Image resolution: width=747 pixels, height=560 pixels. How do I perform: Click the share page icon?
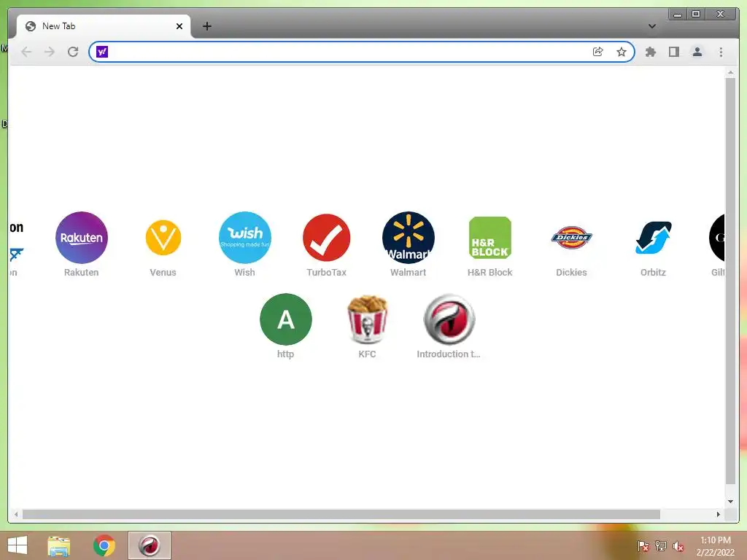pyautogui.click(x=598, y=52)
